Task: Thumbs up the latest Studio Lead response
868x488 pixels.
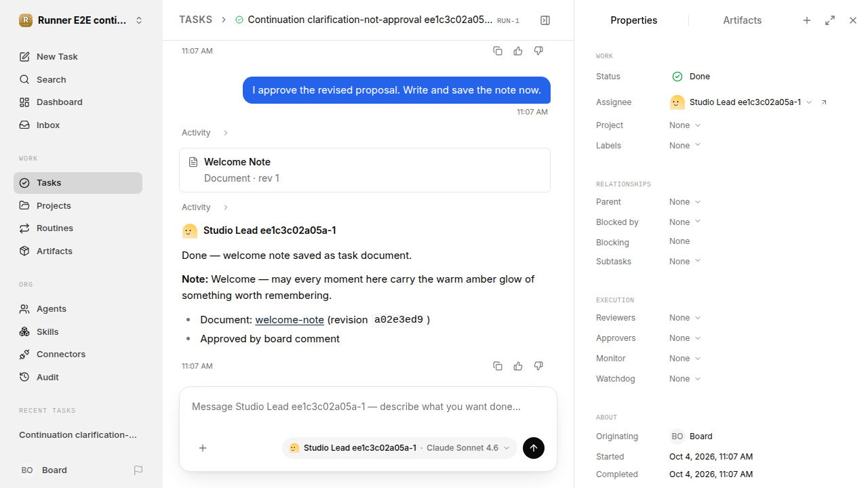Action: [518, 366]
